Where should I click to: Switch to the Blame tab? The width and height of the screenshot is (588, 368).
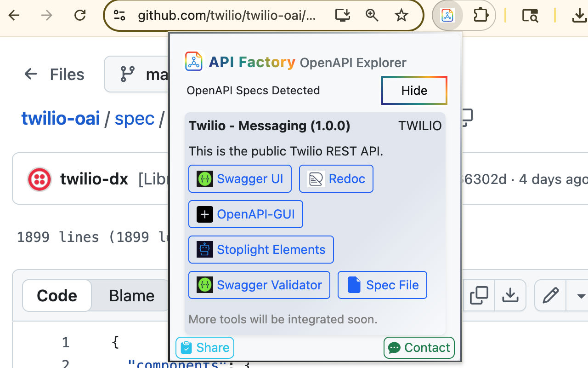click(132, 296)
